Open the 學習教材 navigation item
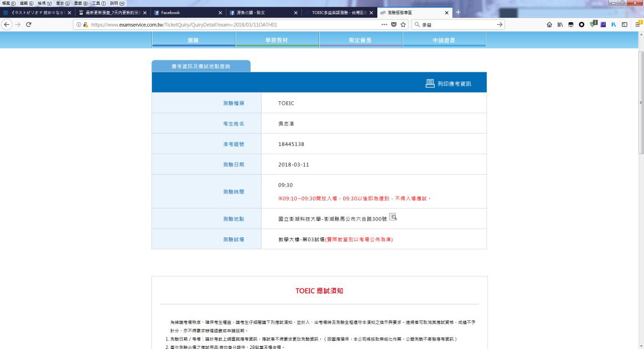Screen dimensions: 644x349 pos(277,40)
